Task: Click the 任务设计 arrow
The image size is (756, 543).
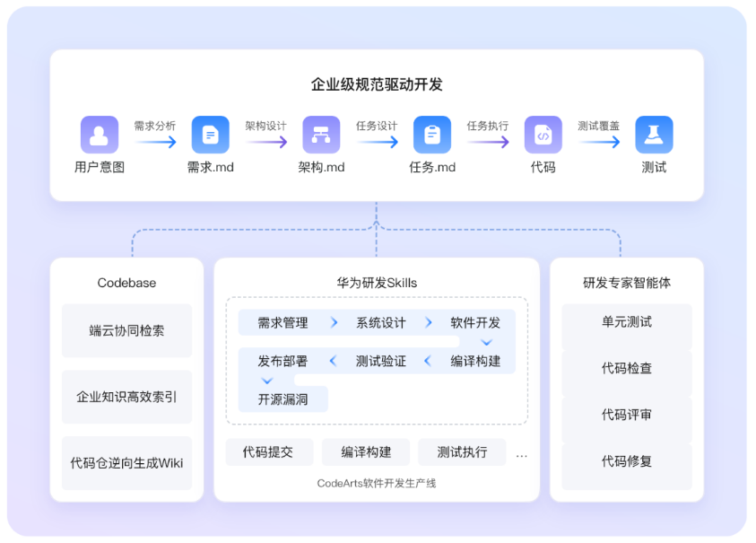Action: click(x=378, y=142)
